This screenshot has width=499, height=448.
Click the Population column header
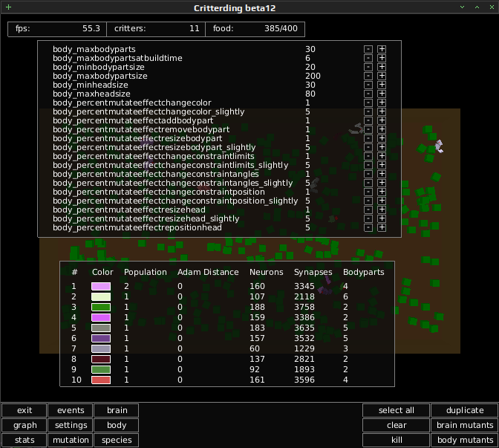pyautogui.click(x=145, y=272)
